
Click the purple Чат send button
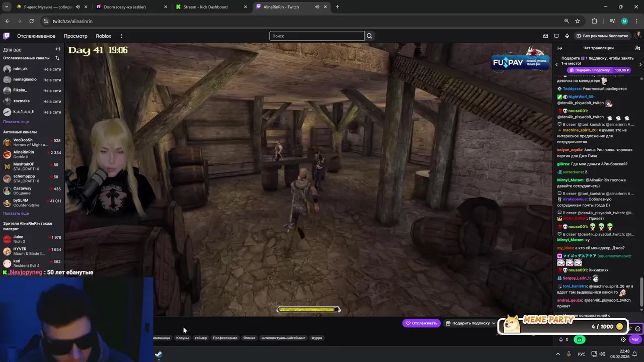(635, 339)
